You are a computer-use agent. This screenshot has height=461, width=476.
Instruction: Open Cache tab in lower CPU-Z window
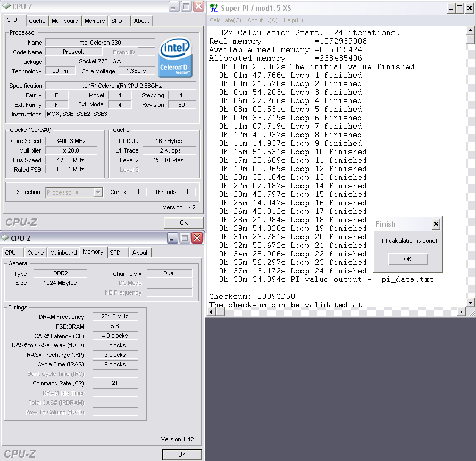[36, 253]
